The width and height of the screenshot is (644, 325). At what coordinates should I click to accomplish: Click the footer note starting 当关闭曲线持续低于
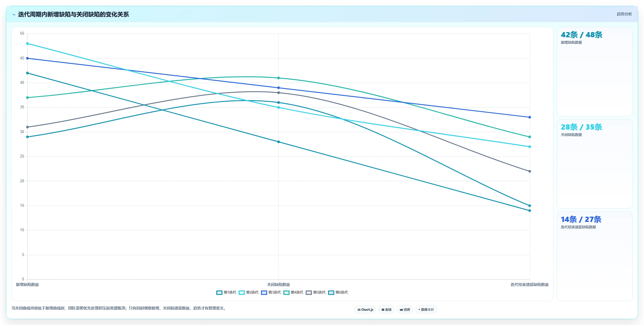tap(119, 308)
